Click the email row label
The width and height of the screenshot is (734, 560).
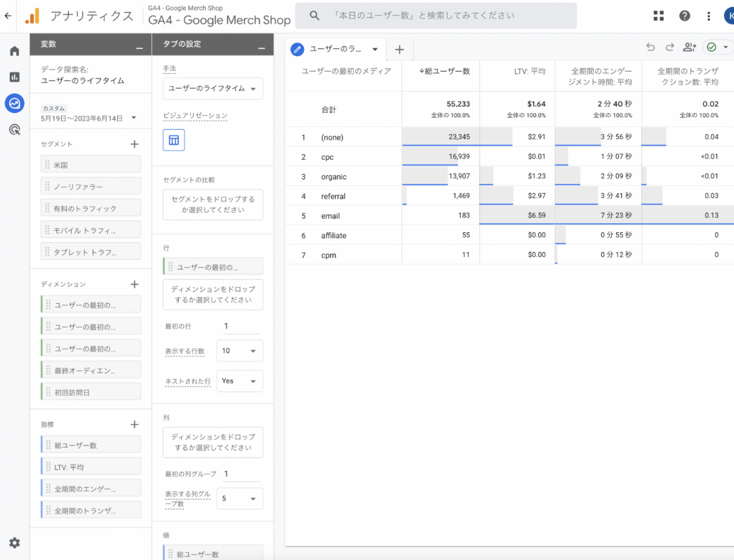click(x=331, y=216)
